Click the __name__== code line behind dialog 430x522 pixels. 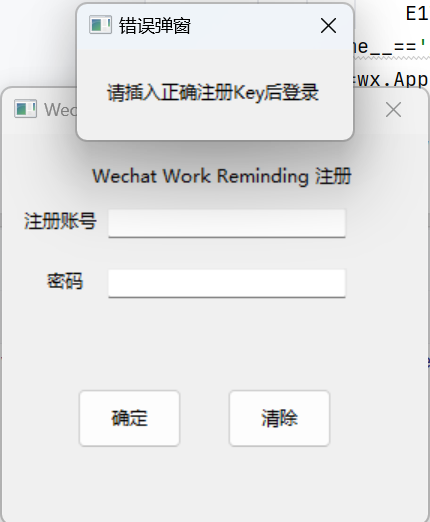tap(389, 47)
